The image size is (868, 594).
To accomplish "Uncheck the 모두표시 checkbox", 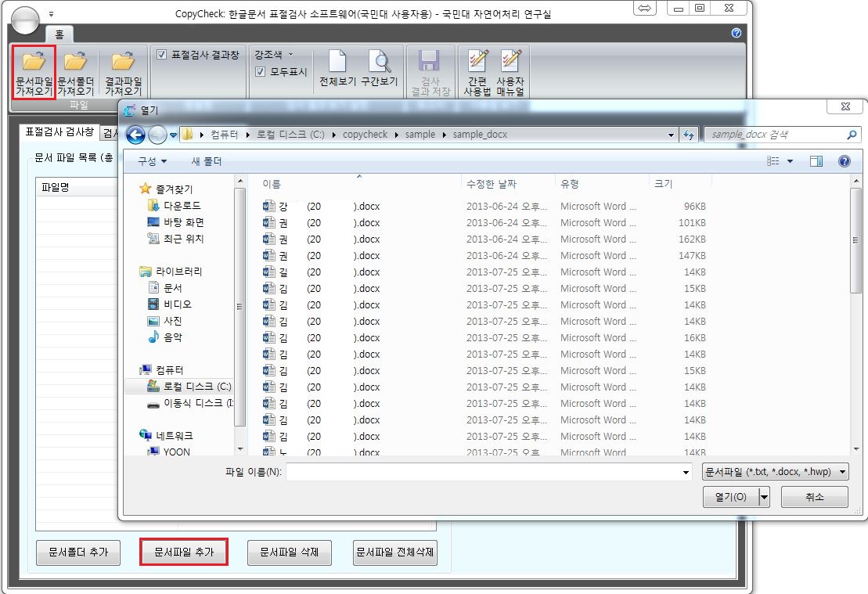I will [261, 72].
